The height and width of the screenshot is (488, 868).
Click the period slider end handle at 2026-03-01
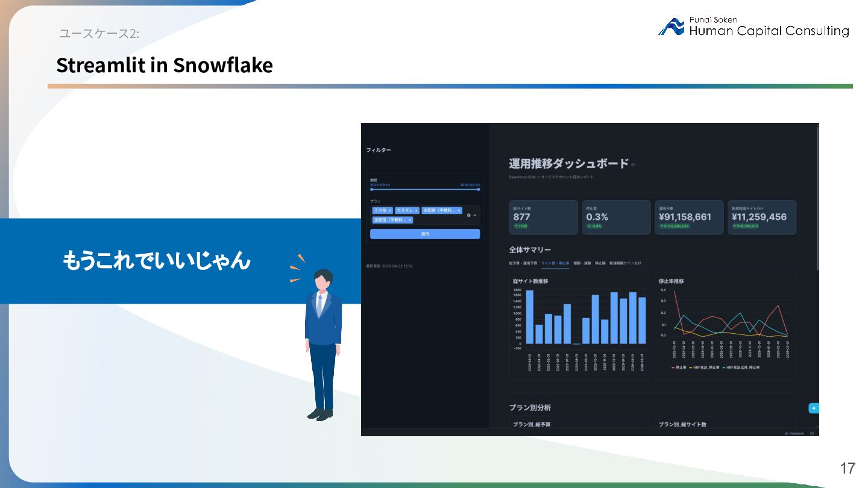(x=479, y=190)
